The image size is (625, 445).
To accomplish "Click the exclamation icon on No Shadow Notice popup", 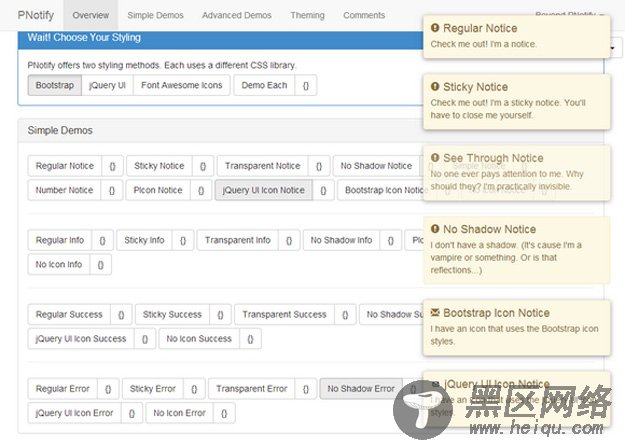I will 435,229.
